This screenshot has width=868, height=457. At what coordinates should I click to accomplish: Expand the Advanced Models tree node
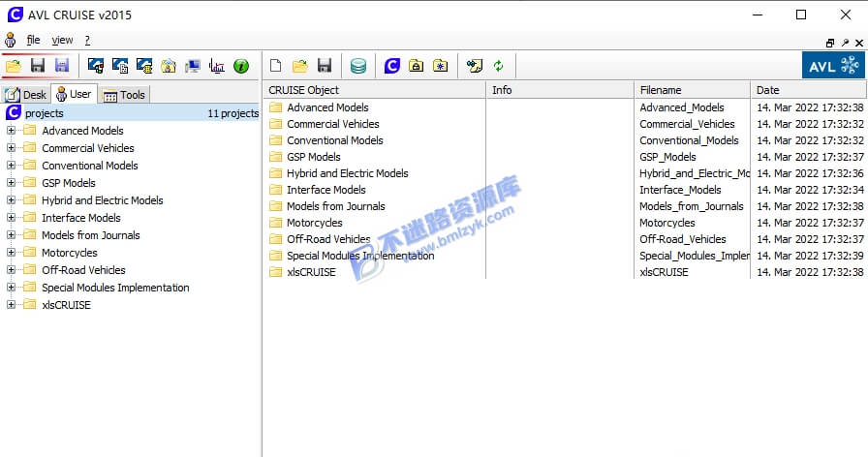click(11, 131)
